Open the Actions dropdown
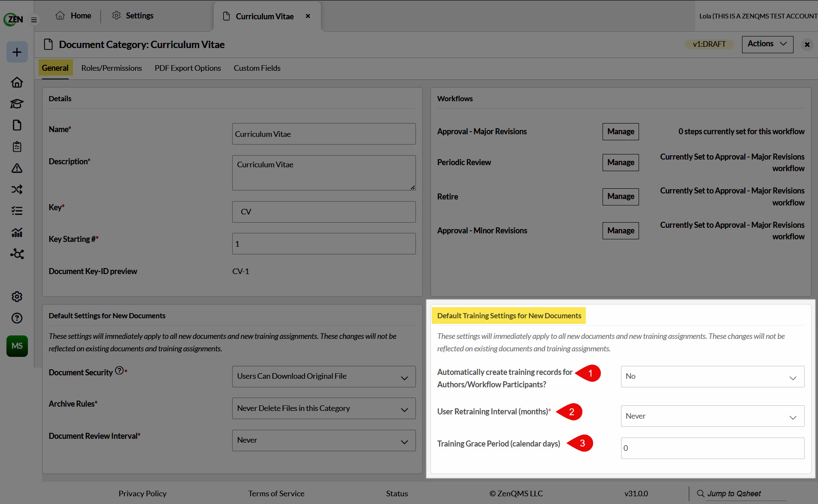The image size is (818, 504). pos(767,44)
